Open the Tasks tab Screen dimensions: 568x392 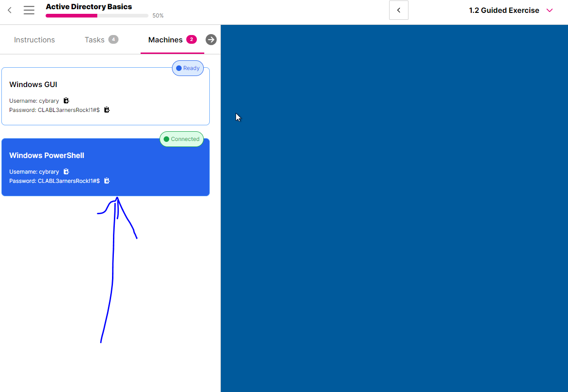[95, 40]
